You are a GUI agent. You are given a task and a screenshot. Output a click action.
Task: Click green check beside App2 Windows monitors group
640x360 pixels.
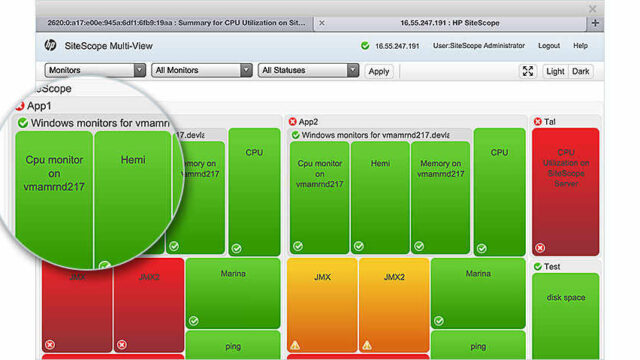click(296, 135)
